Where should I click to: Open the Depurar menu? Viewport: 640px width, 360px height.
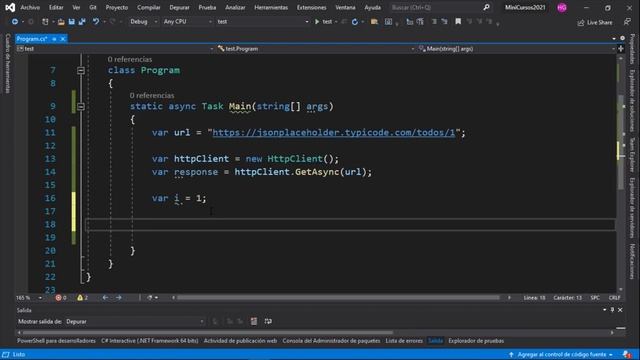(x=179, y=7)
